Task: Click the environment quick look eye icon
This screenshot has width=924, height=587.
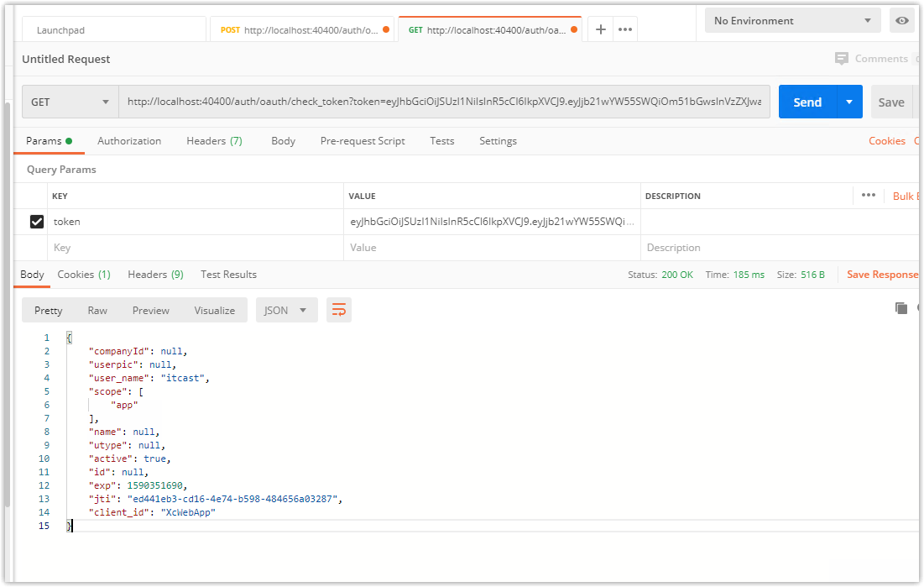Action: pos(901,21)
